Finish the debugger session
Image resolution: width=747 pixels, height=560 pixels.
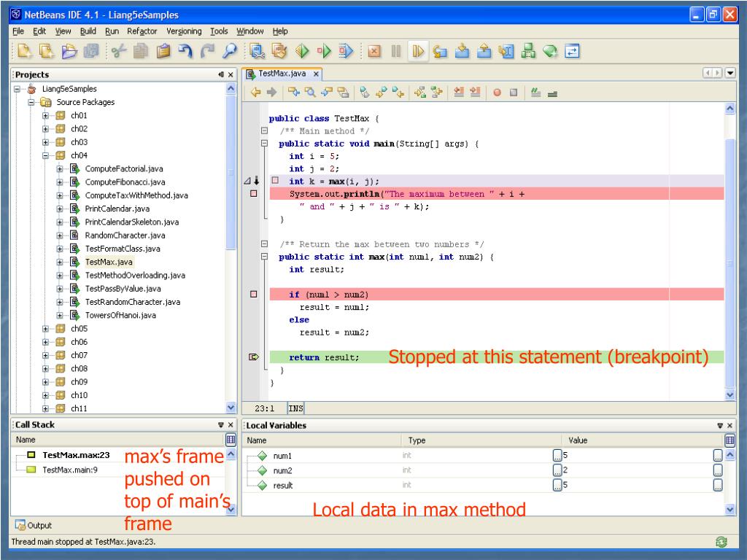(374, 51)
